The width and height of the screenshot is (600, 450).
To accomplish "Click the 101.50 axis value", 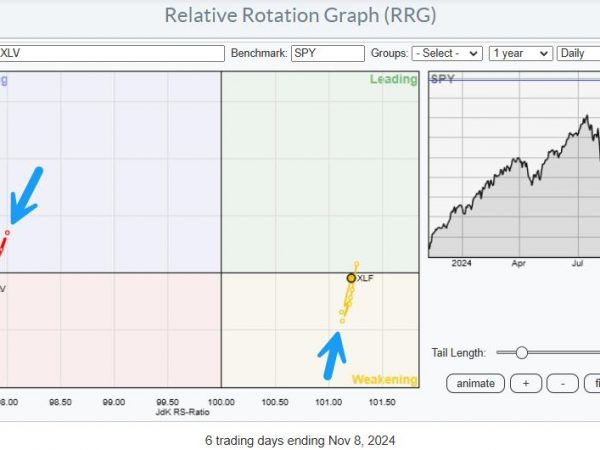I will tap(382, 402).
